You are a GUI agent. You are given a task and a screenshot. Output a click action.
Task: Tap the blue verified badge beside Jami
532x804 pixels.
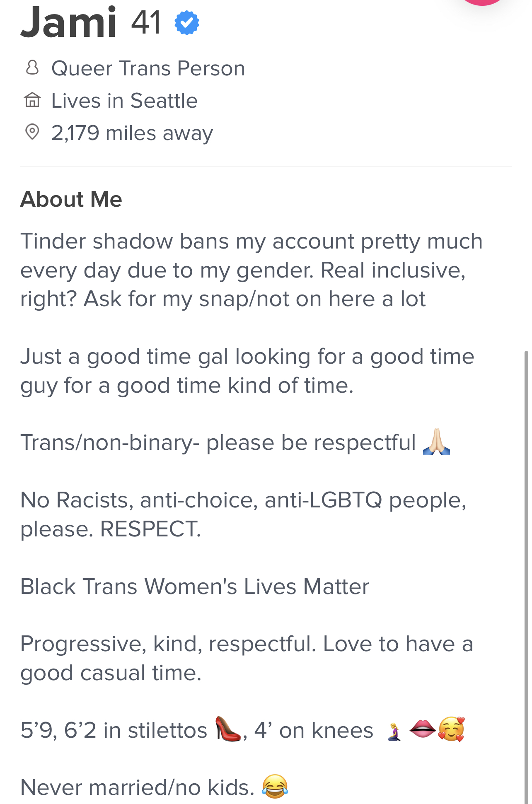coord(187,23)
